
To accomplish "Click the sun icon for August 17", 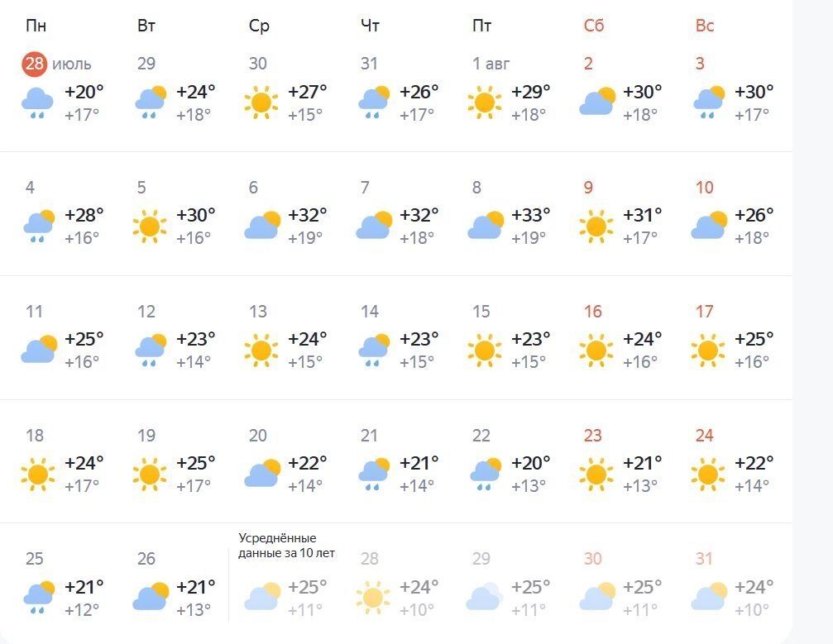I will pos(707,350).
